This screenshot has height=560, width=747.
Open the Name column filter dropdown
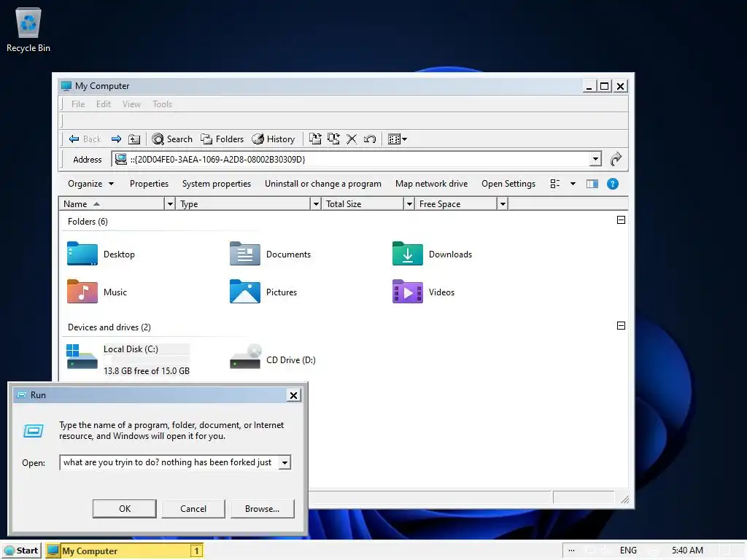170,204
